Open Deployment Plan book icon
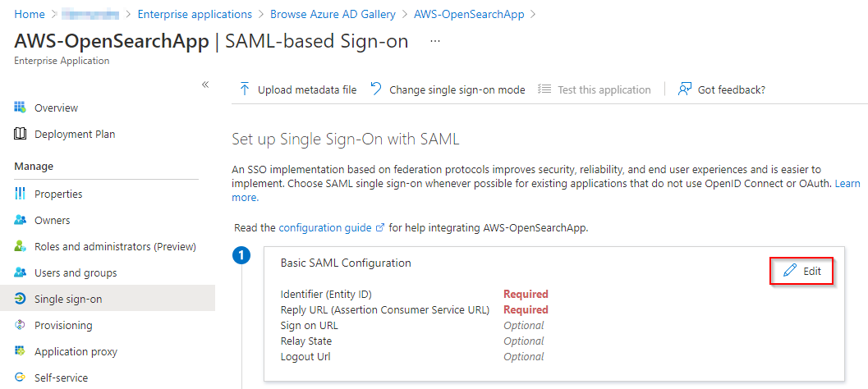This screenshot has height=389, width=868. click(21, 134)
